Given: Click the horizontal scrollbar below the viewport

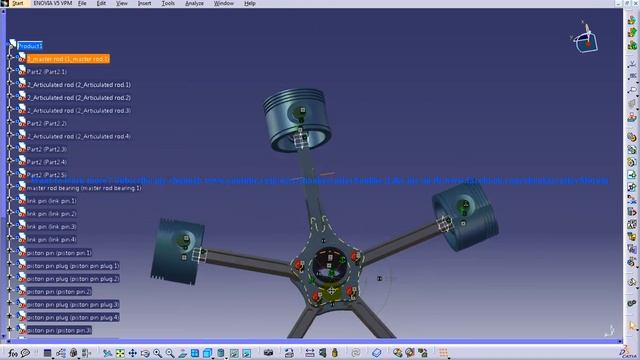Looking at the screenshot, I should pyautogui.click(x=314, y=341).
